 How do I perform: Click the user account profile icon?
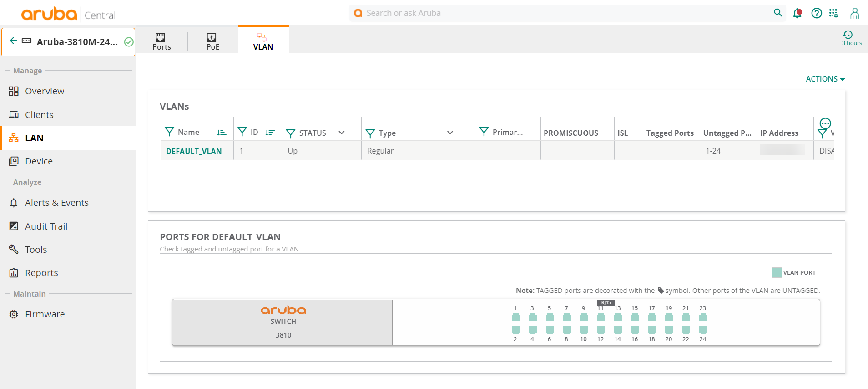click(855, 13)
